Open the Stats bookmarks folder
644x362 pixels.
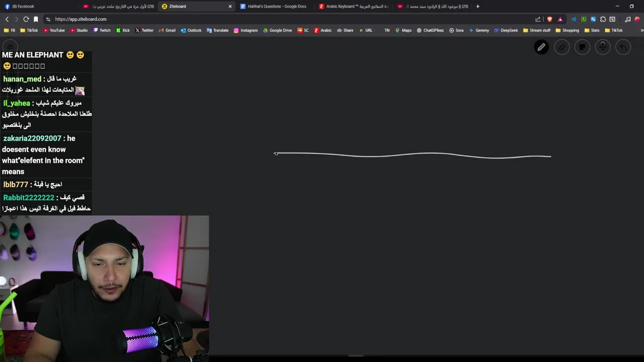click(592, 30)
